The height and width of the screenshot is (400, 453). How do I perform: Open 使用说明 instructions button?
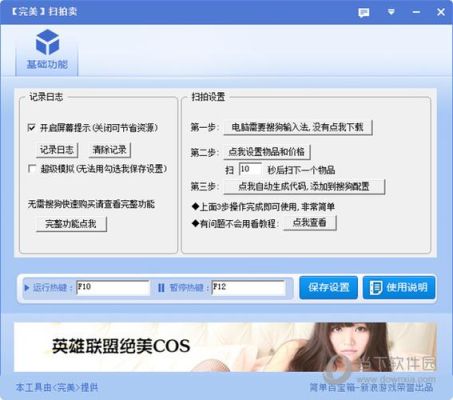399,287
